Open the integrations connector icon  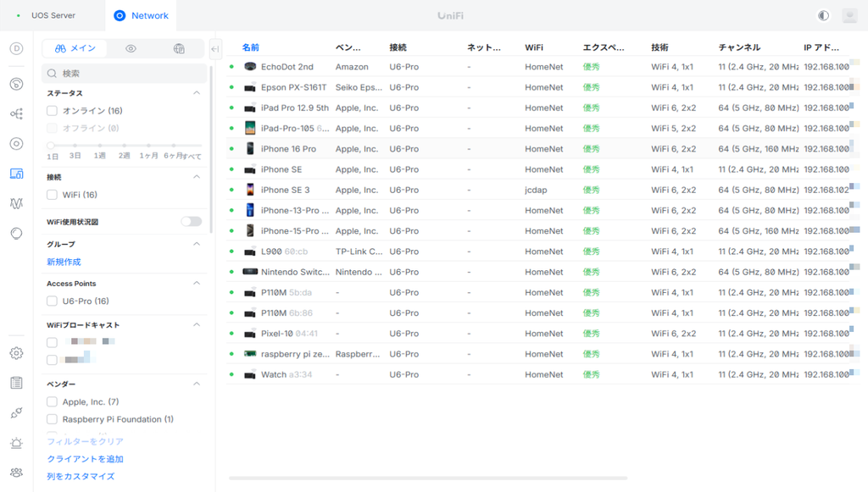17,413
